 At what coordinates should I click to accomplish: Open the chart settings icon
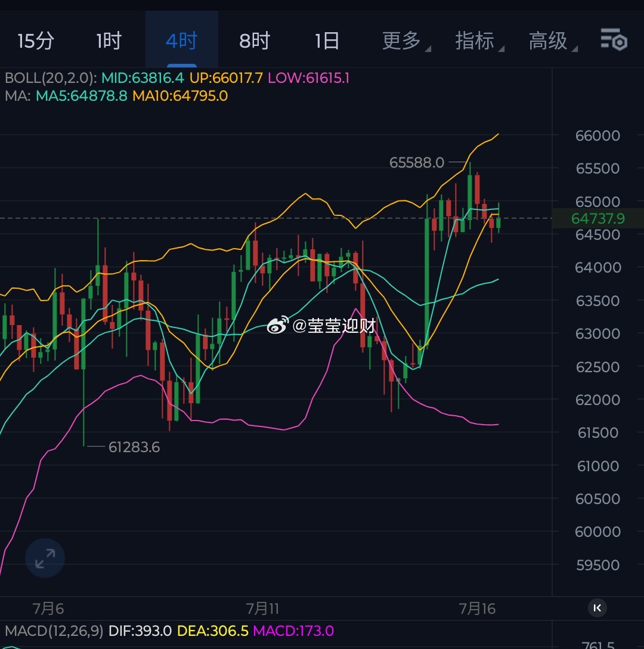(614, 39)
